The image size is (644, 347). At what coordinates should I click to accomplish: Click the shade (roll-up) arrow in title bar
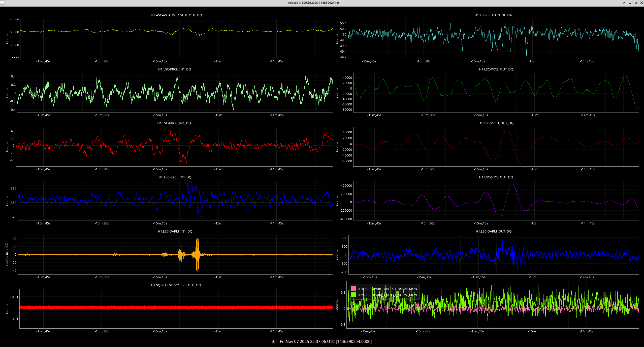(624, 3)
